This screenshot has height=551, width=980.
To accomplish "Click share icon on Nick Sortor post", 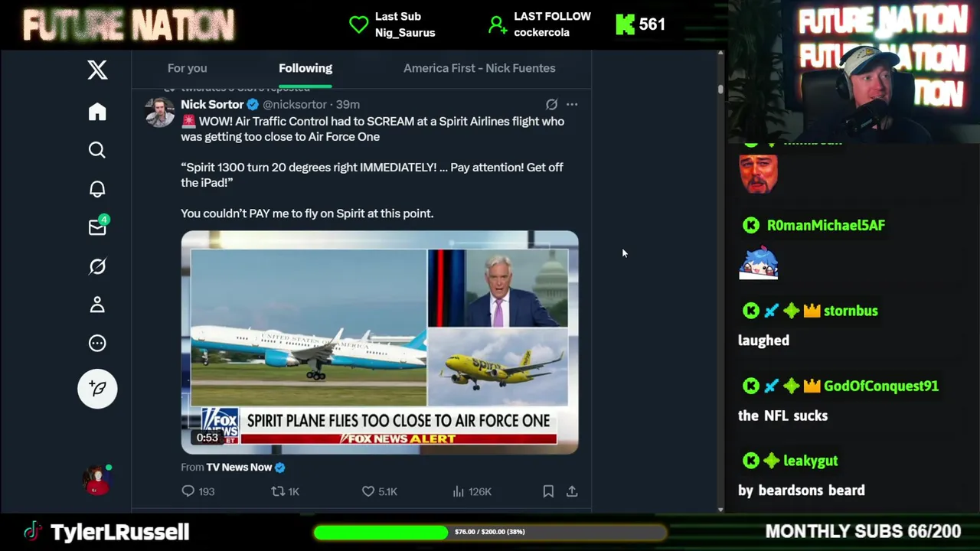I will (572, 491).
